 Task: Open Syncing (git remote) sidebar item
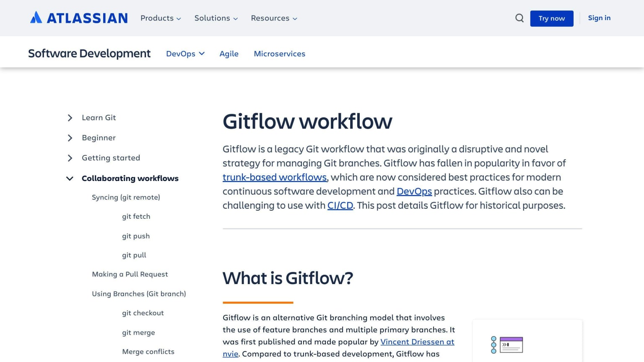126,197
